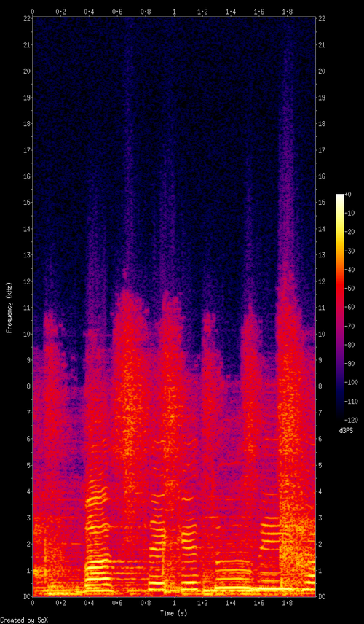Click the "-110" color scale label
The height and width of the screenshot is (624, 364).
[x=352, y=402]
